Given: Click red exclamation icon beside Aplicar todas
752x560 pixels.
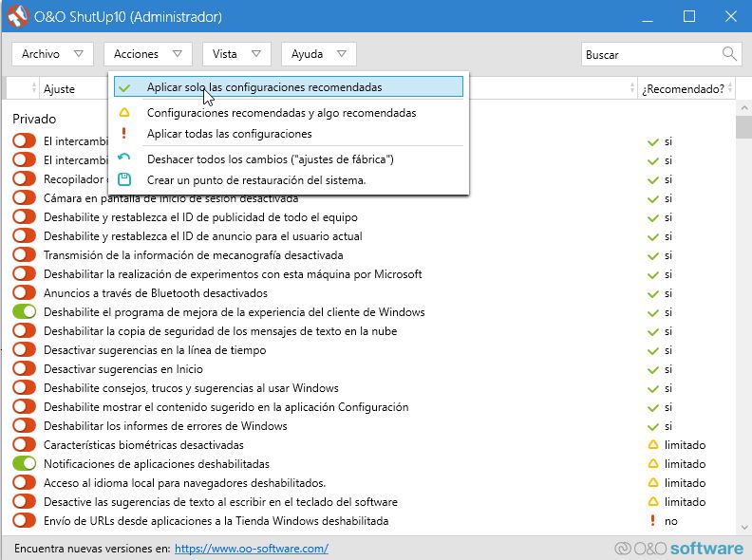Looking at the screenshot, I should click(123, 133).
